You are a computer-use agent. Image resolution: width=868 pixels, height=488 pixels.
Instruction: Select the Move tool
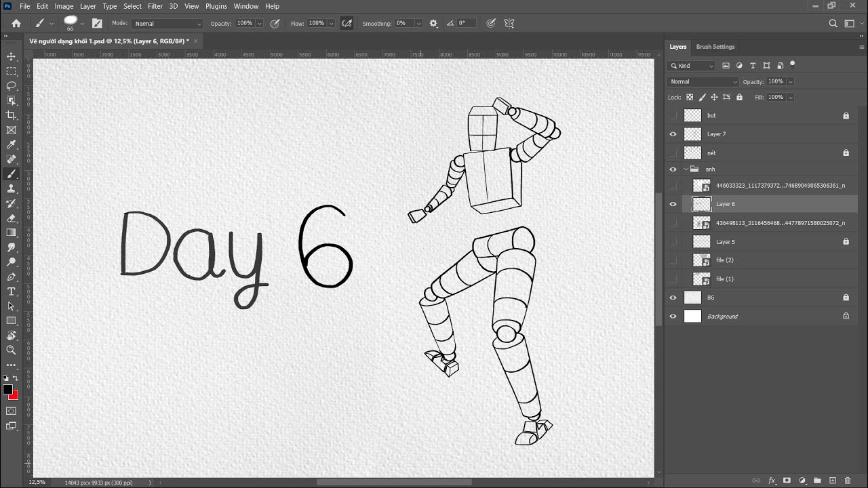point(11,56)
